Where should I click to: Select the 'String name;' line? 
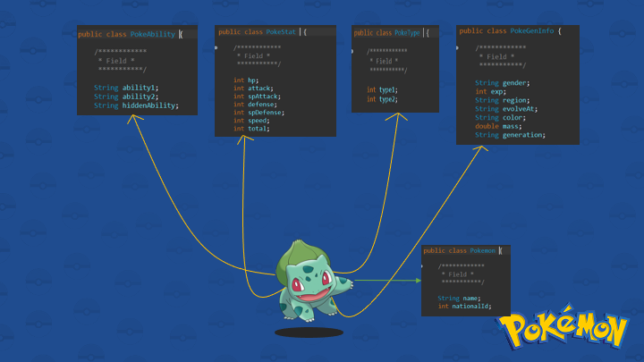click(x=459, y=299)
